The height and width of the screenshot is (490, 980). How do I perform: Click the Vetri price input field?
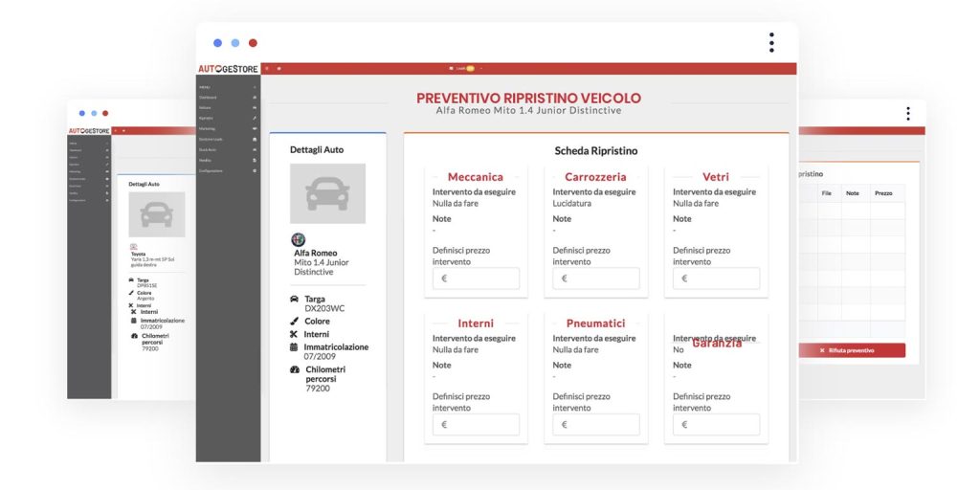coord(716,278)
